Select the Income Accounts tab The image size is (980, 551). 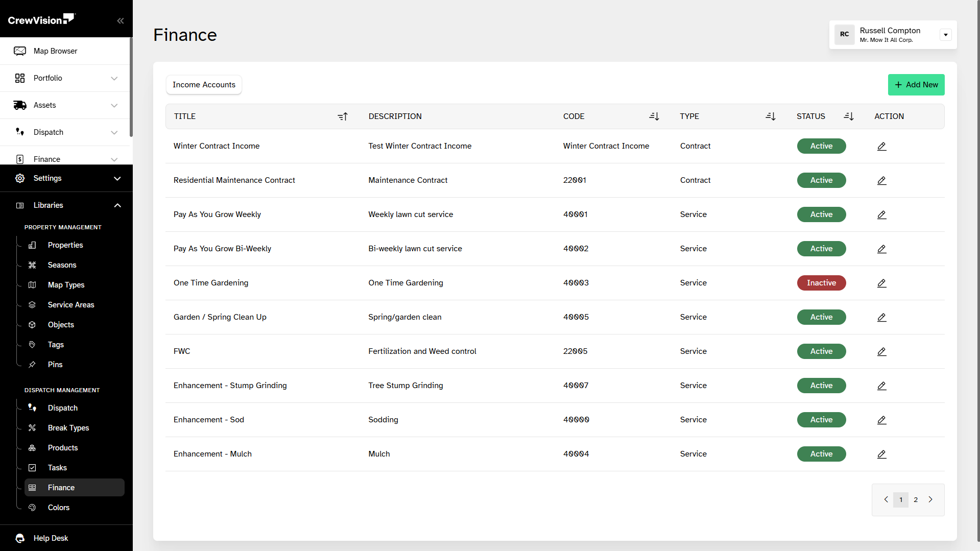[204, 85]
